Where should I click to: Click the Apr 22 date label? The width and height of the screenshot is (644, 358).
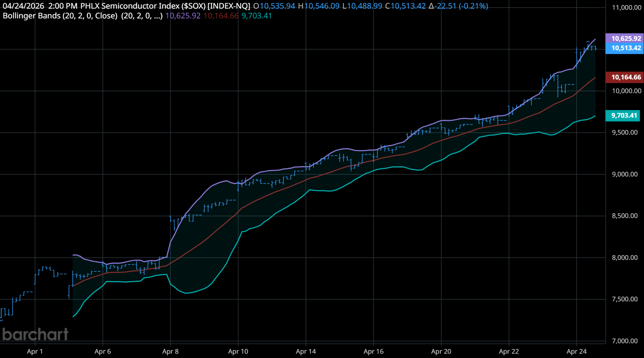coord(509,351)
